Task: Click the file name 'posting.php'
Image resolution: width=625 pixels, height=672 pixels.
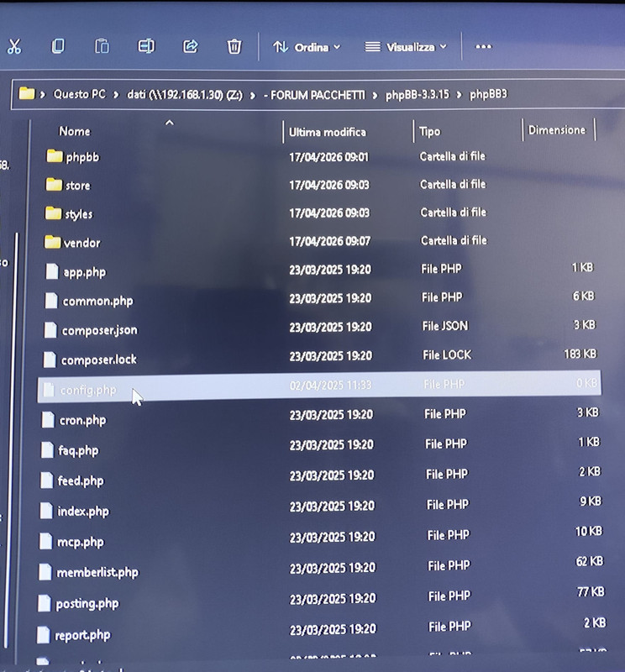Action: pos(87,604)
